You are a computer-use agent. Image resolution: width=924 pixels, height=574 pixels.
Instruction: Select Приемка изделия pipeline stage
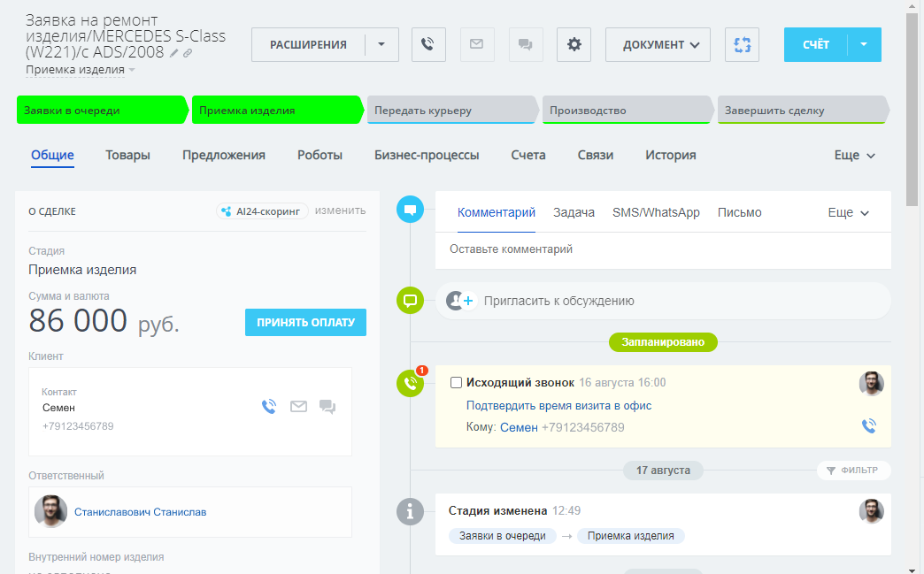click(278, 110)
